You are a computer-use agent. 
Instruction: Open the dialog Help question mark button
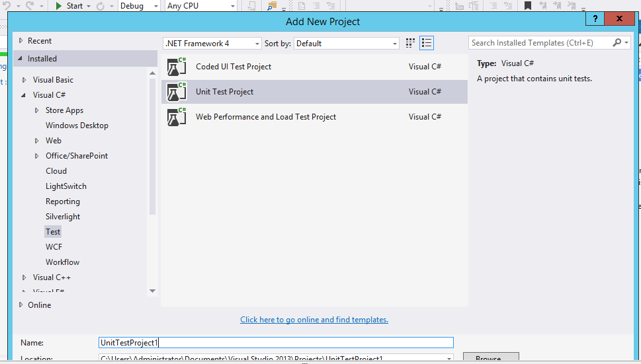[x=595, y=18]
